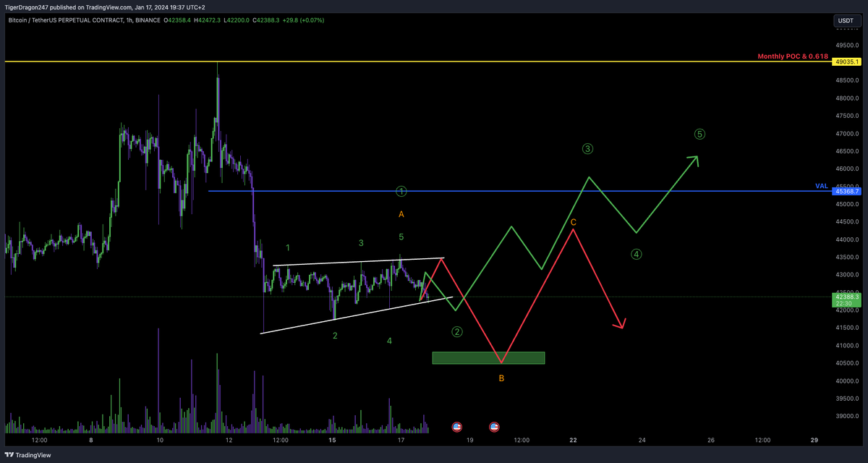Select the circled green 4 wave label
Viewport: 868px width, 463px height.
pos(636,254)
